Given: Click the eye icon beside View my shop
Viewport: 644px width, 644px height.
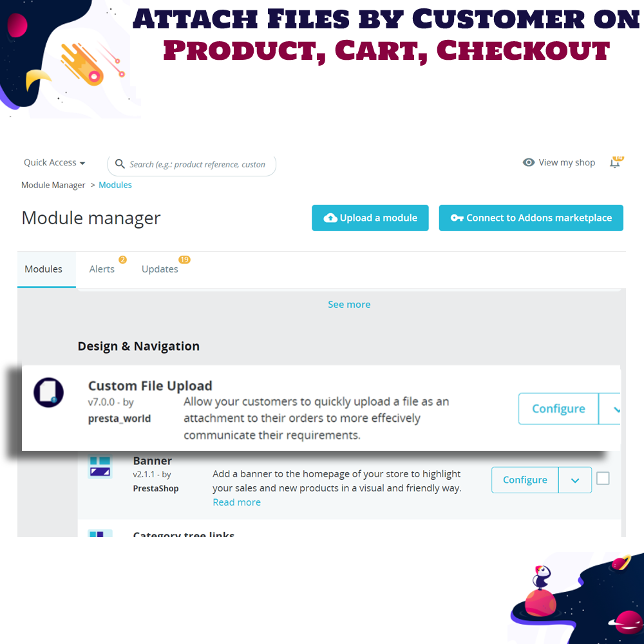Looking at the screenshot, I should tap(529, 163).
